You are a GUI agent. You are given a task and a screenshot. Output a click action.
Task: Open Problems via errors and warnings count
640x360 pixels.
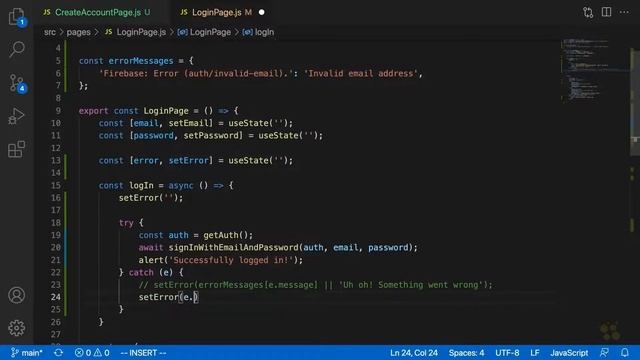(92, 353)
